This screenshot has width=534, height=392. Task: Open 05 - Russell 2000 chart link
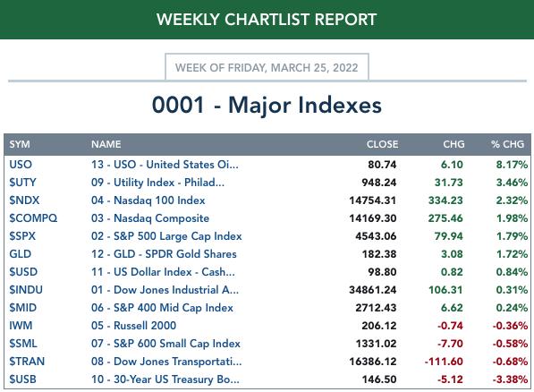[133, 326]
